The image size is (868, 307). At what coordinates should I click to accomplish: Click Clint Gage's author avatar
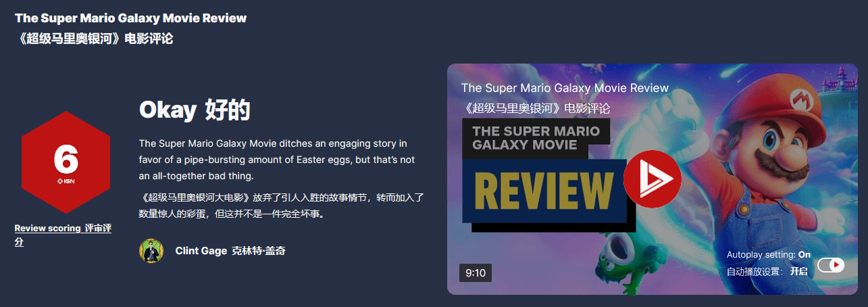click(x=151, y=251)
